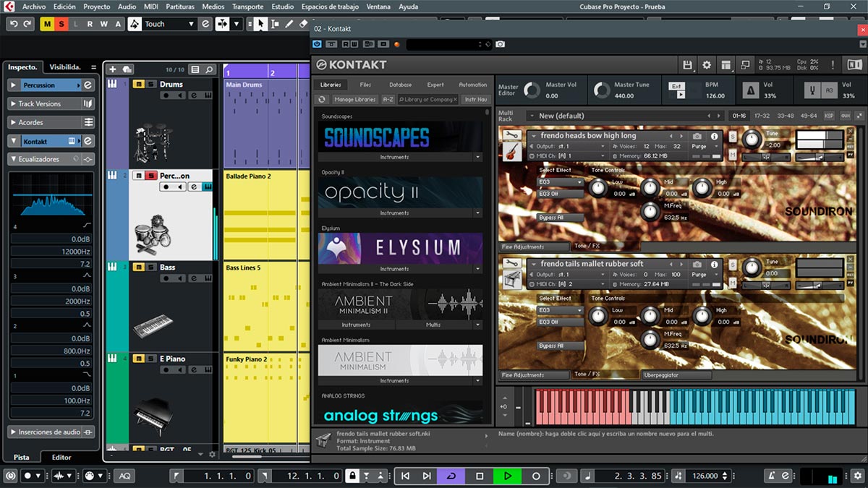Toggle the purple Cycle loop button
Screen dimensions: 868x488
pyautogui.click(x=451, y=476)
